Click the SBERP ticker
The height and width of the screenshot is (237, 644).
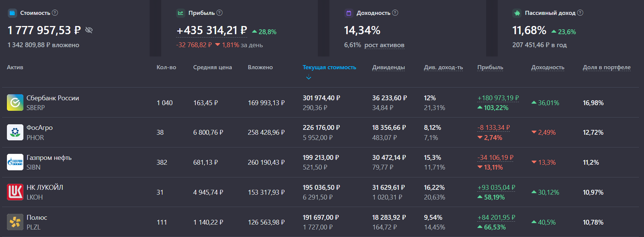[x=36, y=108]
